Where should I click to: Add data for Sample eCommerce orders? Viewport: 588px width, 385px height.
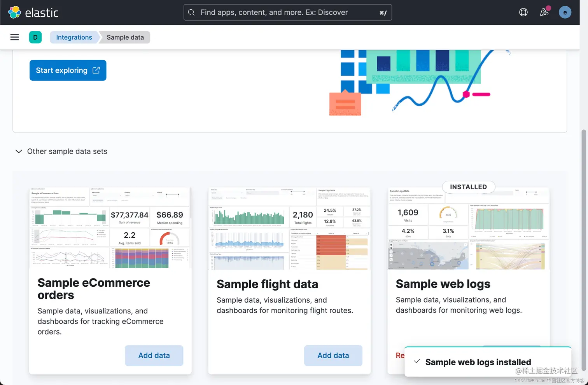pos(154,355)
